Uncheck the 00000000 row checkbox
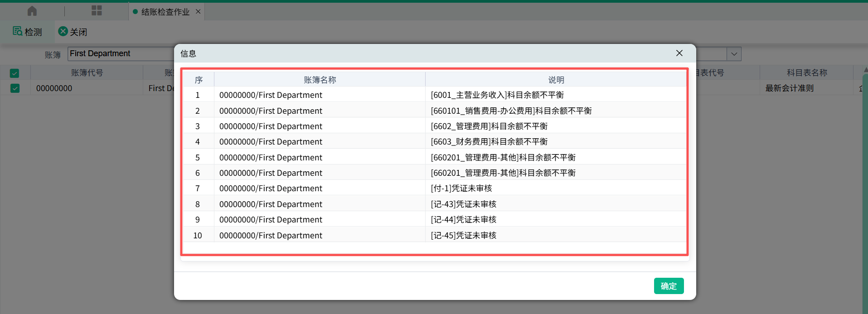Screen dimensions: 868x314 (15, 88)
